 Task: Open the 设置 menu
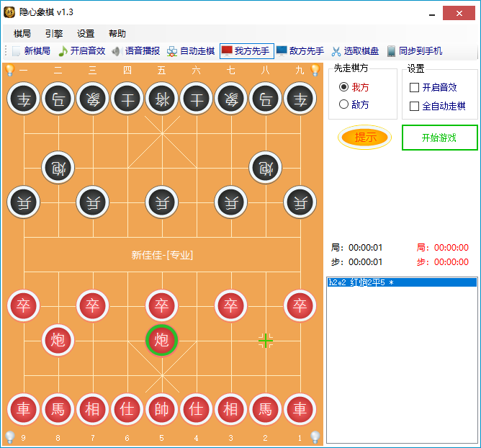coord(86,33)
